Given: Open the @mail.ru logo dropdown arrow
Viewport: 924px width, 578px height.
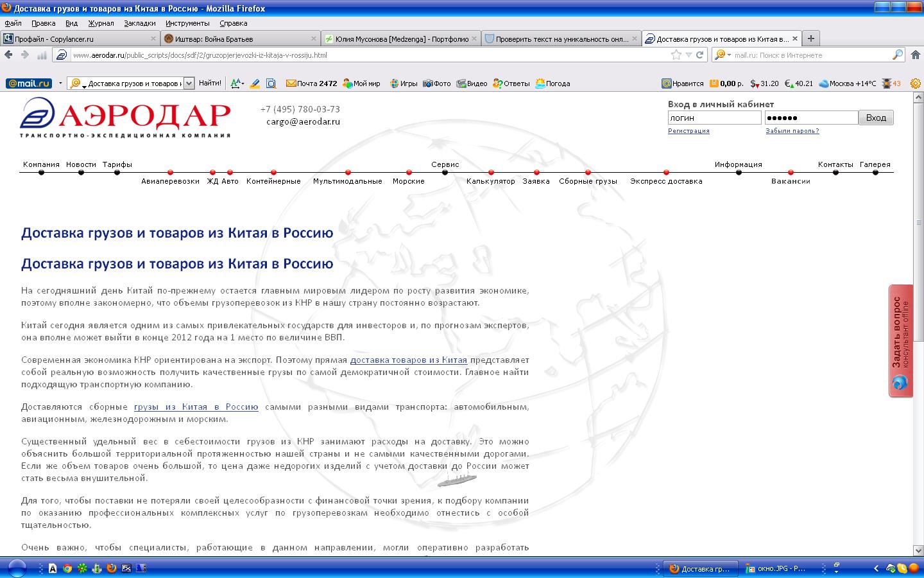Looking at the screenshot, I should [60, 83].
